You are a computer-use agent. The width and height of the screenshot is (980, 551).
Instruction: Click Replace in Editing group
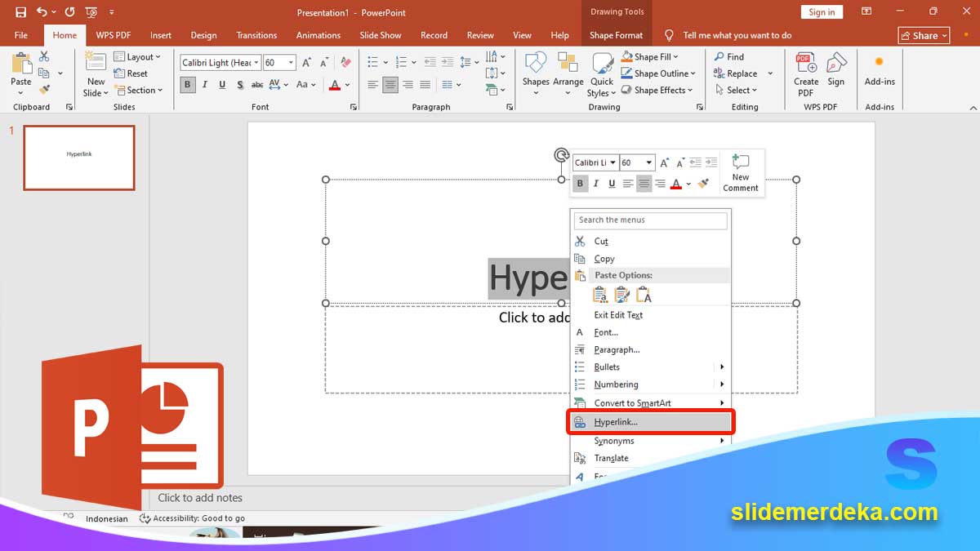(736, 73)
